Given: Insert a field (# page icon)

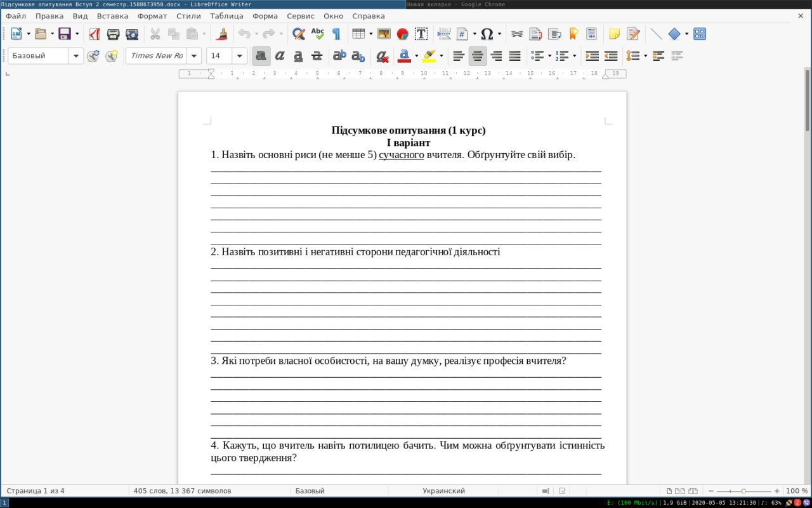Looking at the screenshot, I should tap(462, 34).
